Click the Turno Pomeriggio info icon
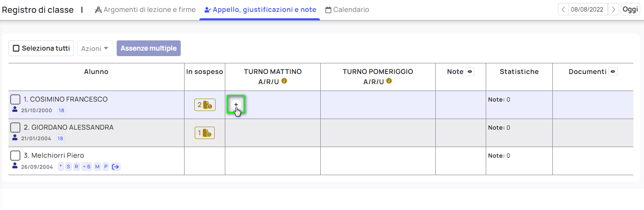 [x=389, y=81]
